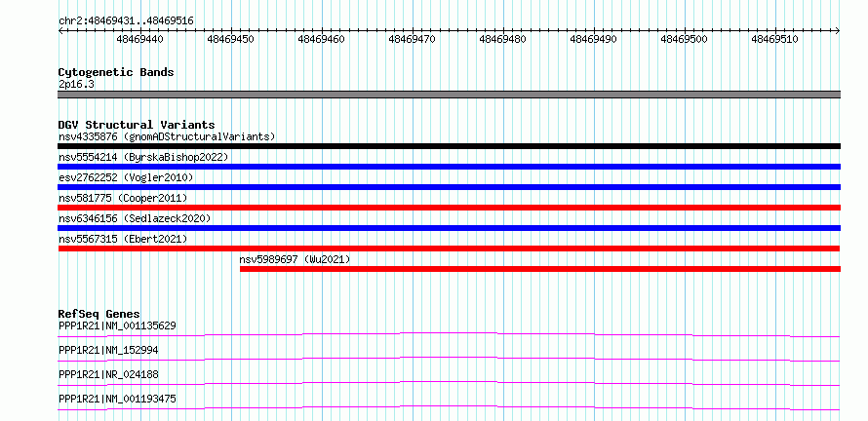Click the 48469490 ruler tick label
Screen dimensions: 868x421
tap(594, 39)
